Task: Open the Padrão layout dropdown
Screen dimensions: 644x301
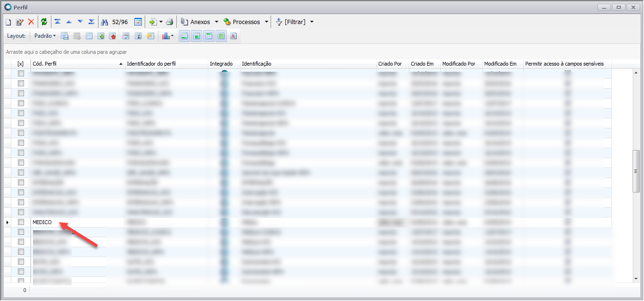Action: click(x=45, y=36)
